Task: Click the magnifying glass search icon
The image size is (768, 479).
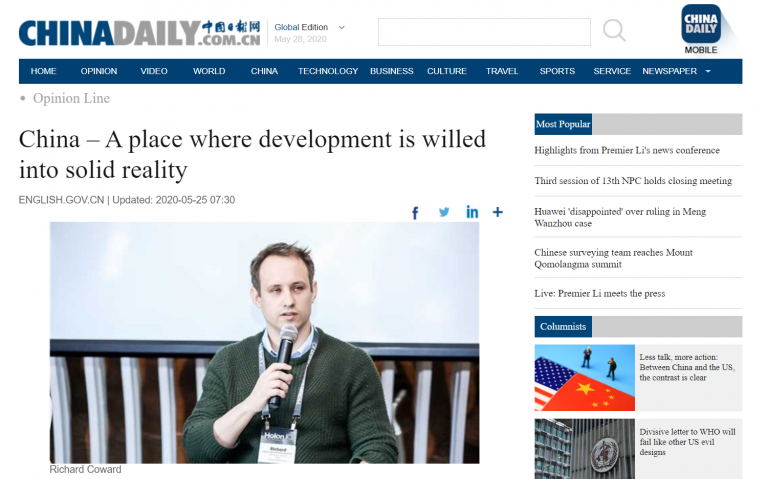Action: pos(614,31)
